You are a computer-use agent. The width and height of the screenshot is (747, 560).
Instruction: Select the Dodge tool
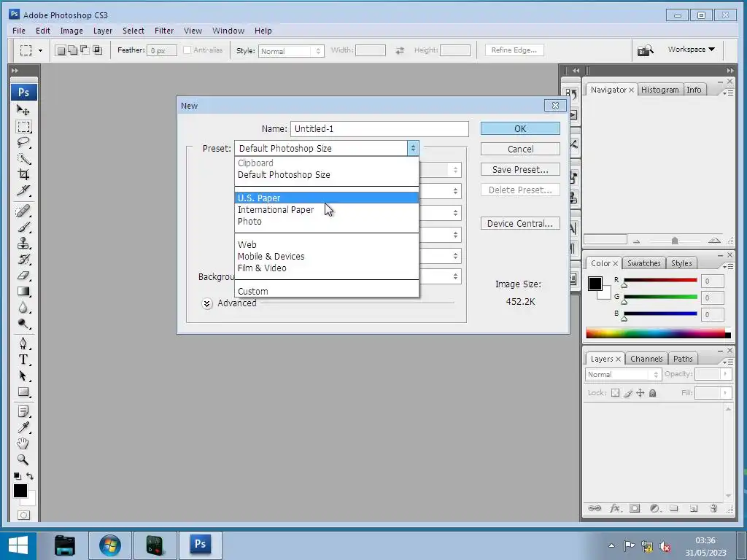pos(23,324)
